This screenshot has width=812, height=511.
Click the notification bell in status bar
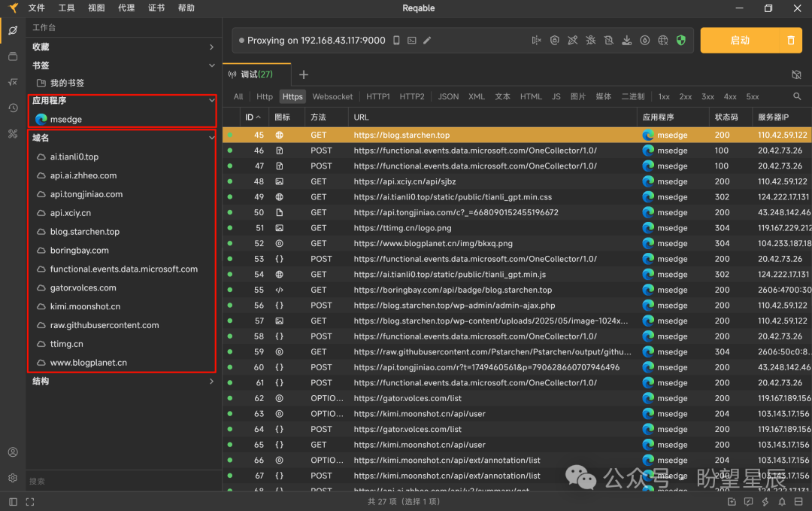click(782, 502)
